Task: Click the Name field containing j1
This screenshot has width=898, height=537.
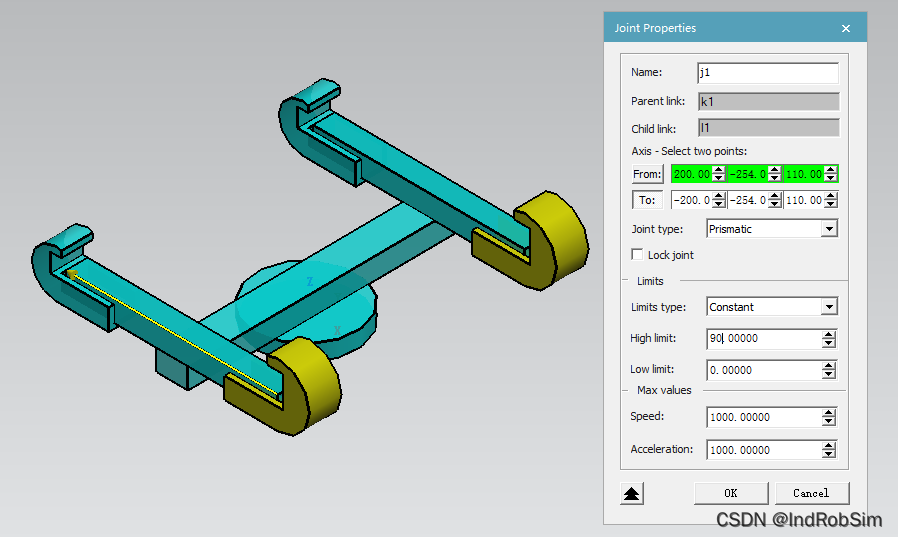Action: (768, 73)
